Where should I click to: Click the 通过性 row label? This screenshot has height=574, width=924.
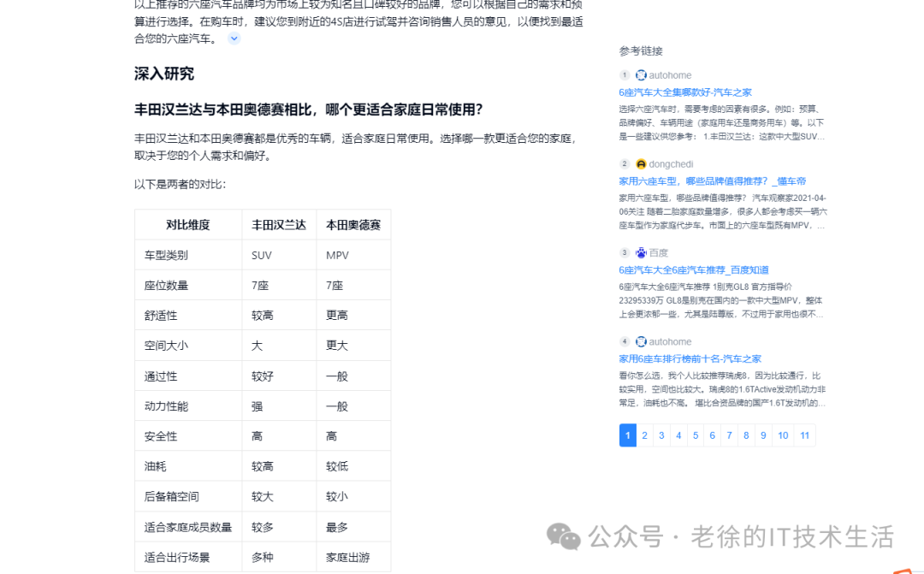161,376
